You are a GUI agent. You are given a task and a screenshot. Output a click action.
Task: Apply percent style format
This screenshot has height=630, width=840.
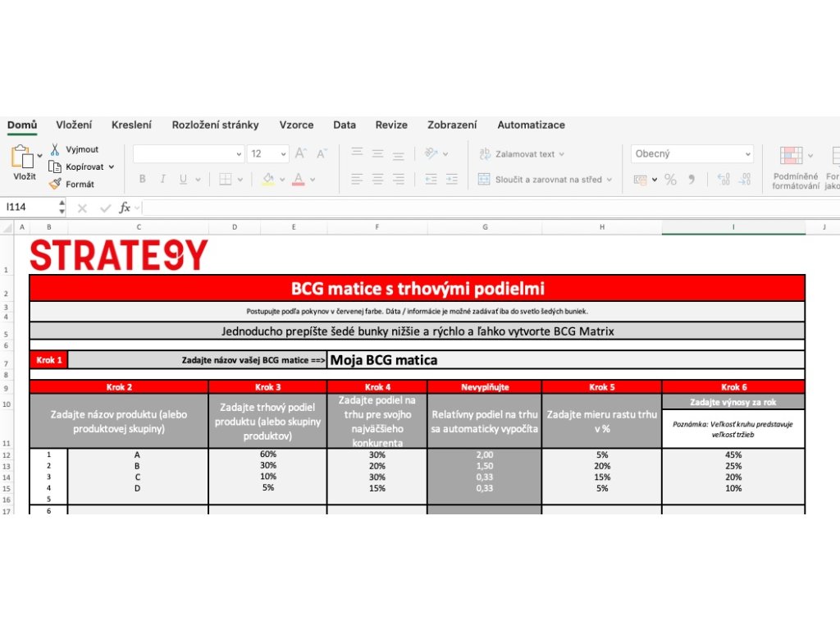click(670, 180)
